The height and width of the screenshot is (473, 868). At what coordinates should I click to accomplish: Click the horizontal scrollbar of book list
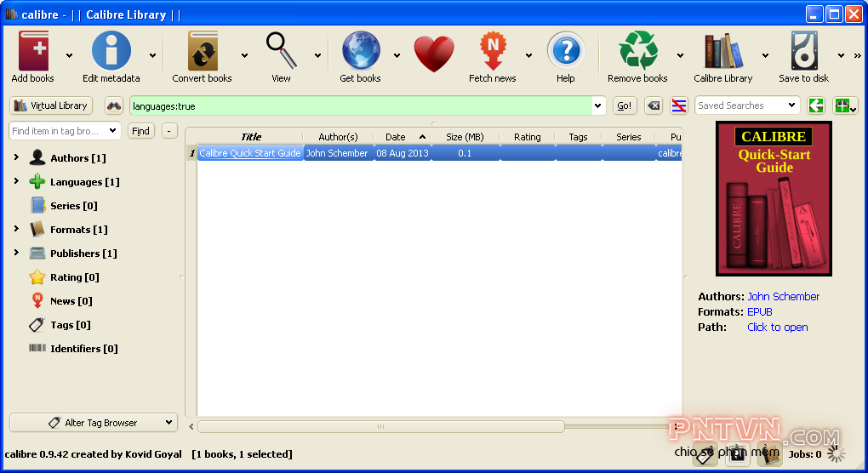pos(381,426)
